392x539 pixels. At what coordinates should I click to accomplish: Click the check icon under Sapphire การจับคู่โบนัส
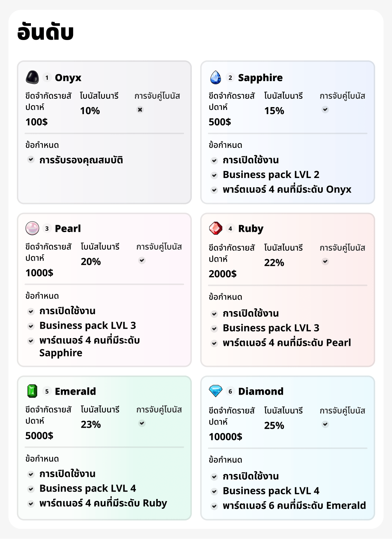pos(326,109)
